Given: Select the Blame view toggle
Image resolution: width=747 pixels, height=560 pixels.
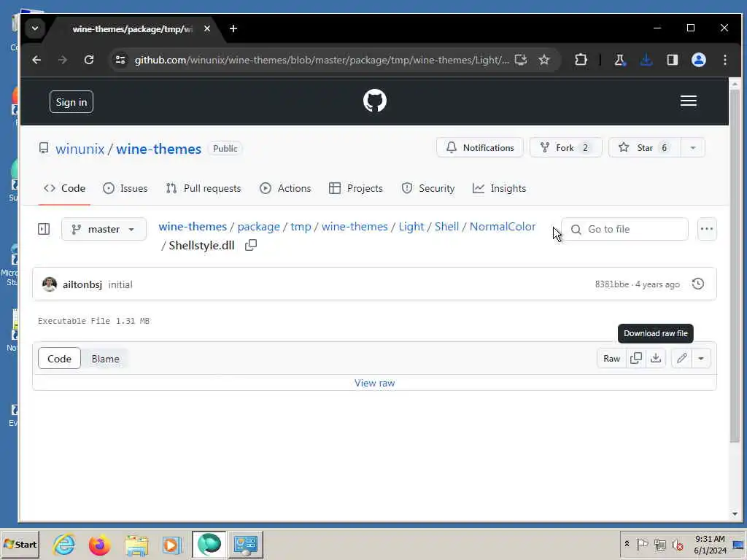Looking at the screenshot, I should (105, 359).
